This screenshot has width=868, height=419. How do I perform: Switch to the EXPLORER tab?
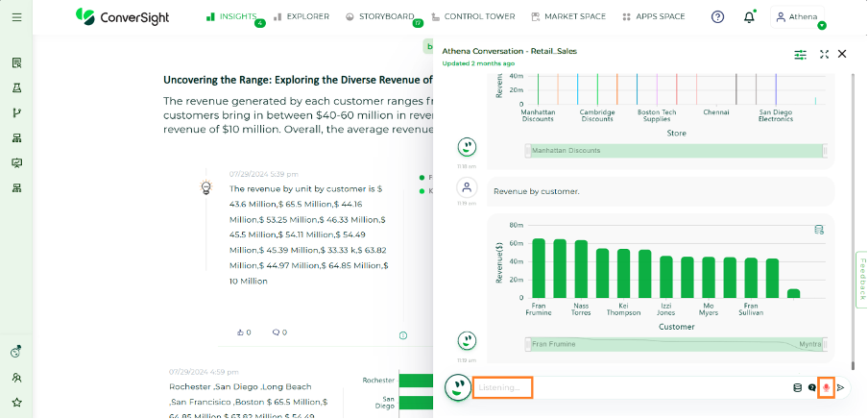click(x=301, y=16)
